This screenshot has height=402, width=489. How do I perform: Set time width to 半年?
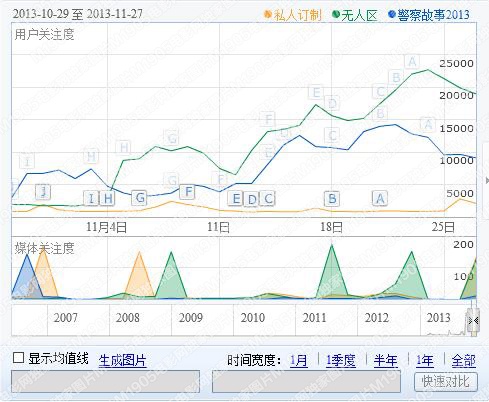pos(385,360)
